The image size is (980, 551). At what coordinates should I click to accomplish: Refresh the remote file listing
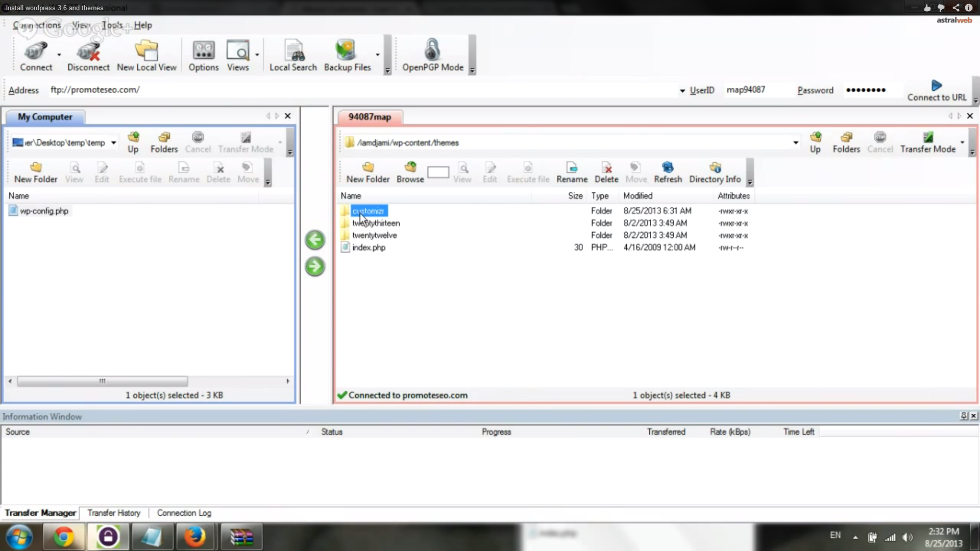point(668,172)
